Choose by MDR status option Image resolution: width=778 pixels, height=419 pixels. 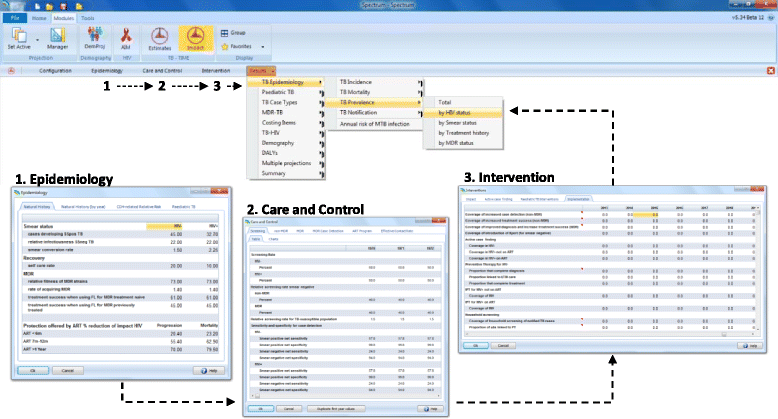[463, 143]
